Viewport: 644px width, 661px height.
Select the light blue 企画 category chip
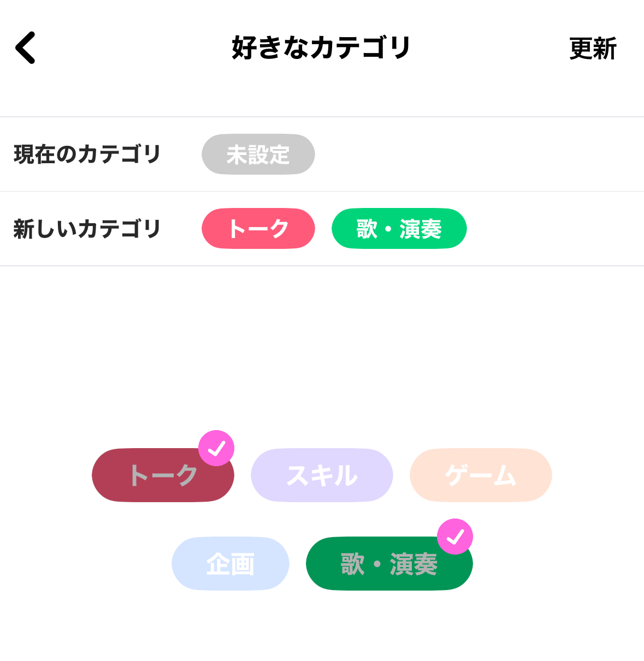click(230, 564)
